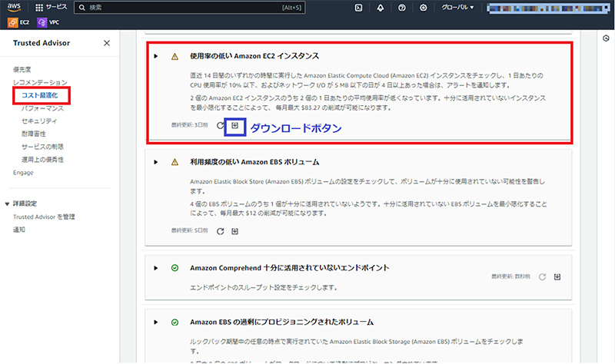This screenshot has width=615, height=364.
Task: Click the Amazon Comprehend 十分に活用されていないエンドポイント title
Action: point(290,267)
